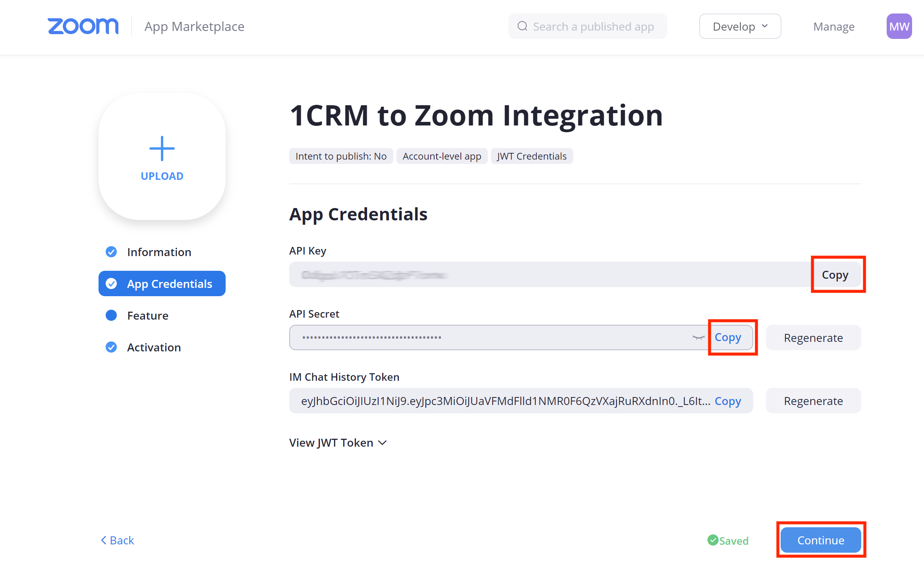Click App Marketplace heading link
Image resolution: width=924 pixels, height=563 pixels.
(194, 26)
